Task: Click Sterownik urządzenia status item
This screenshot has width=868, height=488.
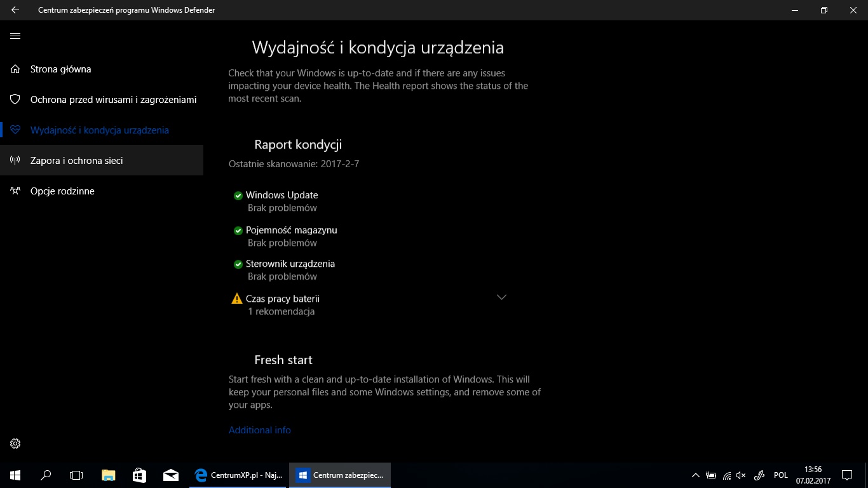Action: (290, 264)
